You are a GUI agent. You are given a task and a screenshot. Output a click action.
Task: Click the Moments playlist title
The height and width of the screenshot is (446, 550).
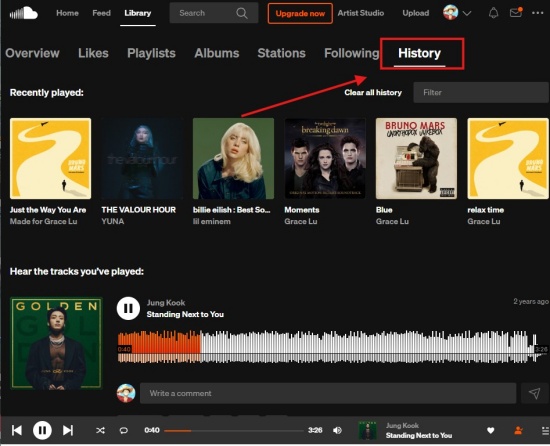tap(302, 210)
